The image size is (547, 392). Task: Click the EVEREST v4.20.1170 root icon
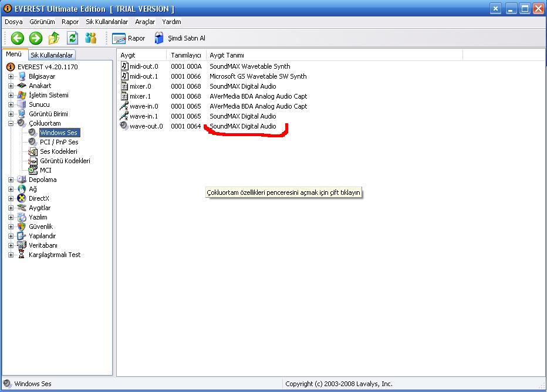coord(11,67)
